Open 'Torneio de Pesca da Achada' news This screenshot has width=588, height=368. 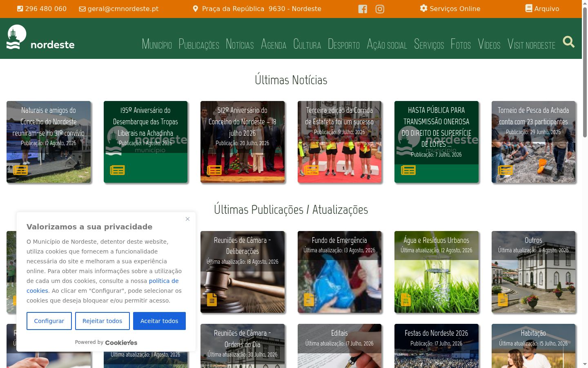point(533,142)
